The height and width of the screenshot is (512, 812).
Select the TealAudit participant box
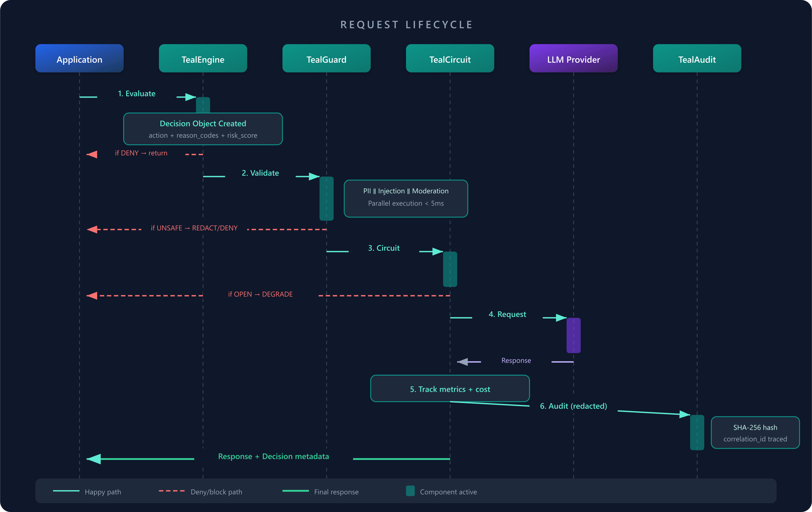point(697,58)
